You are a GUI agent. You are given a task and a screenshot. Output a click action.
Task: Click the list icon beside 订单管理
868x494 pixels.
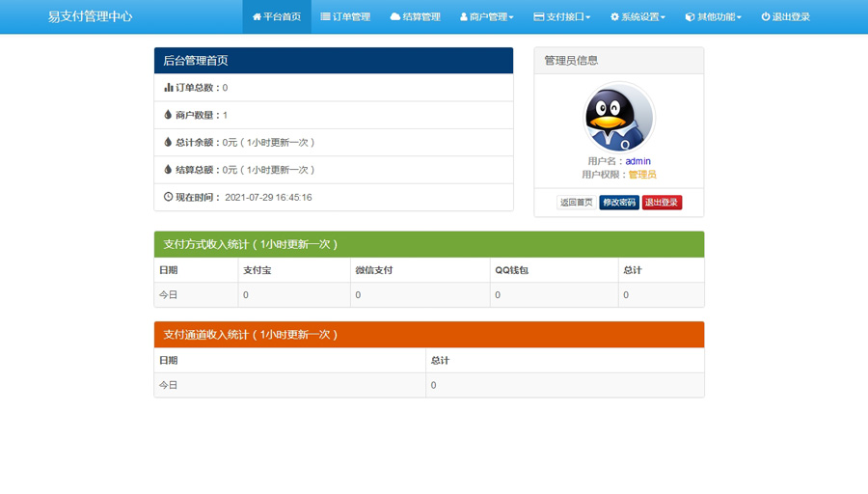click(326, 17)
